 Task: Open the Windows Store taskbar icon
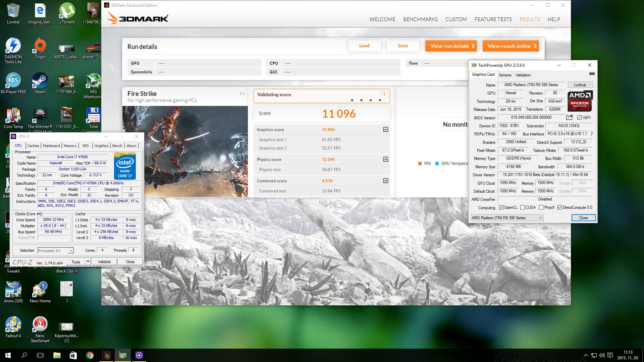pyautogui.click(x=73, y=355)
